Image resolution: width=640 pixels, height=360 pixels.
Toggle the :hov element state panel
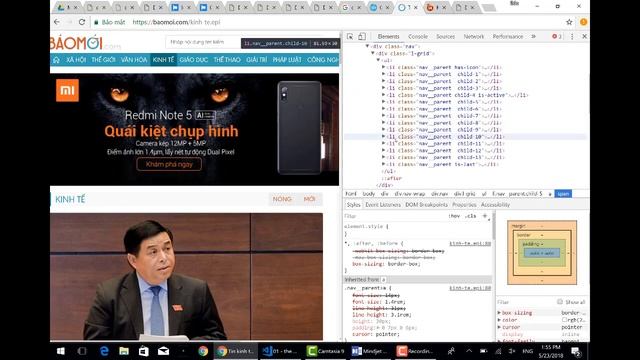coord(454,216)
